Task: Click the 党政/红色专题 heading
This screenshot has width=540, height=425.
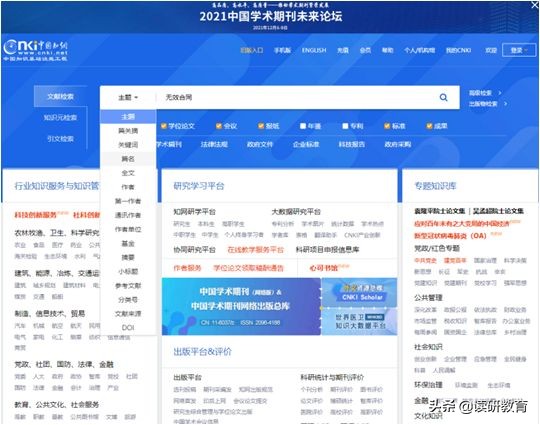Action: pyautogui.click(x=437, y=248)
